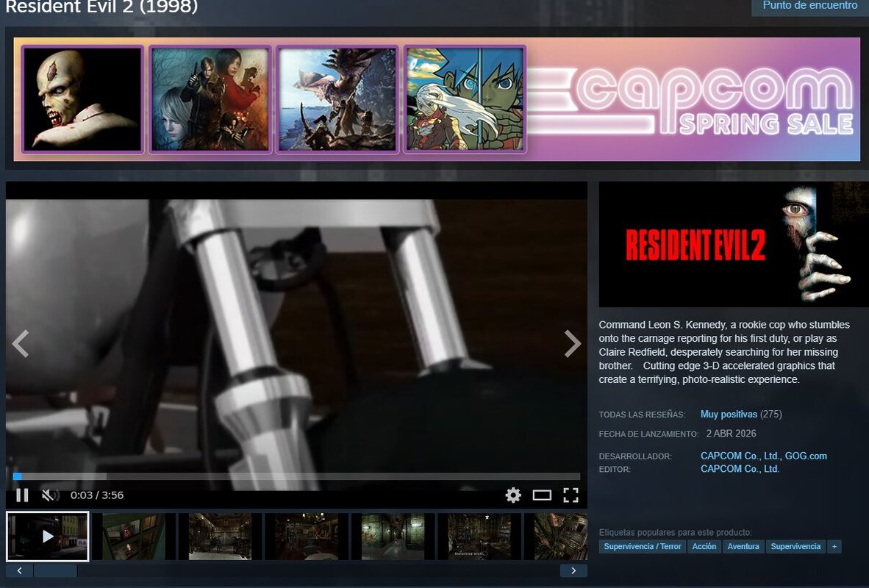This screenshot has height=588, width=869.
Task: Go to next media with right arrow
Action: coord(572,343)
